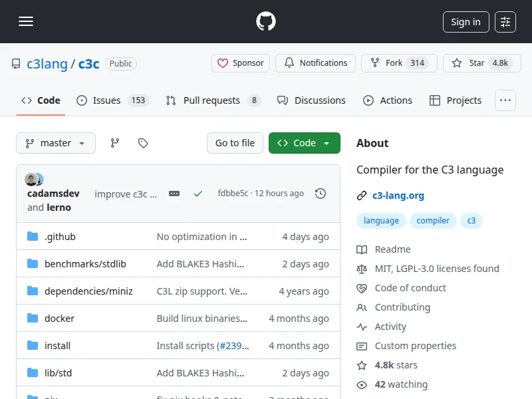Click cadamsdev's avatar image
The width and height of the screenshot is (532, 399).
(31, 180)
